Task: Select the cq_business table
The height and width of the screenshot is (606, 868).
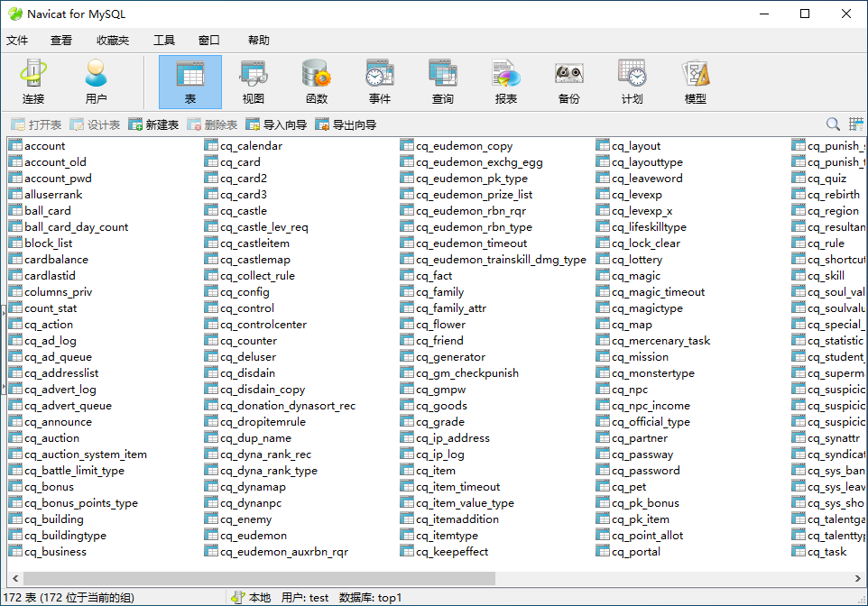Action: point(55,552)
